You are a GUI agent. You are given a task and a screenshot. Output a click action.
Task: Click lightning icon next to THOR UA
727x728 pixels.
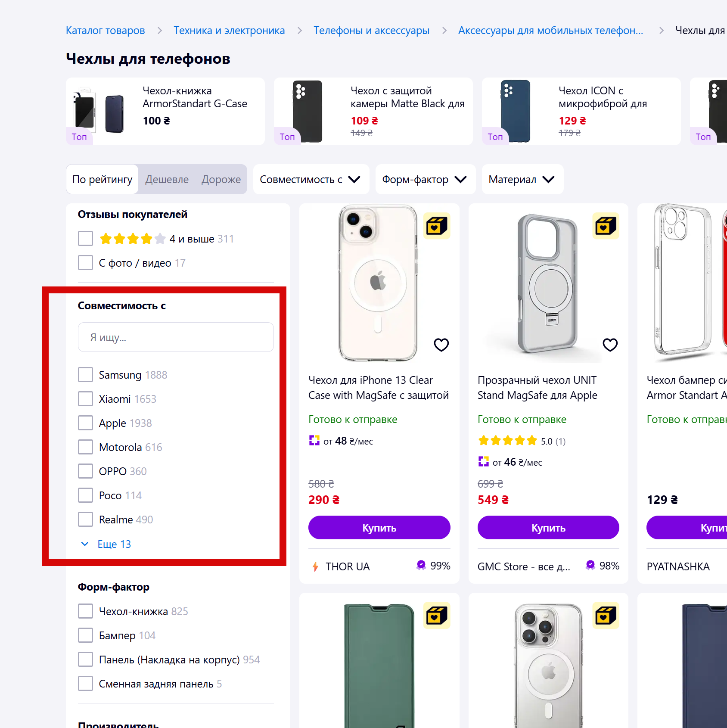(x=315, y=566)
